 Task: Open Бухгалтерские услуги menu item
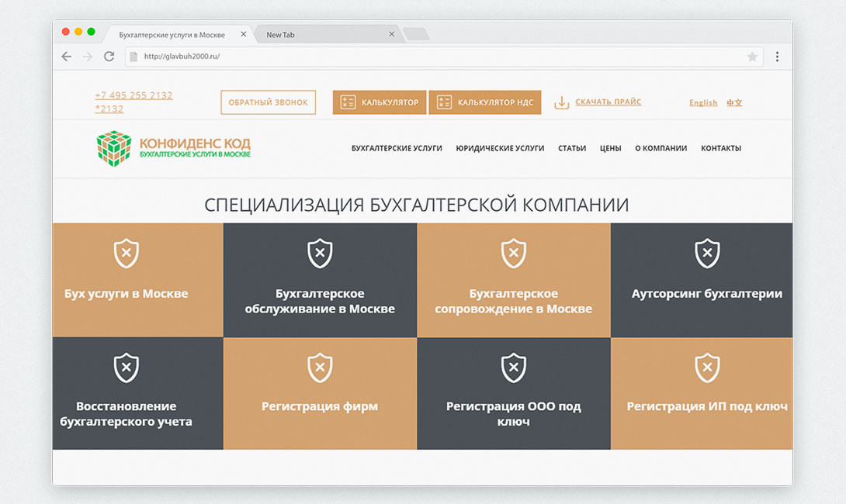point(397,148)
